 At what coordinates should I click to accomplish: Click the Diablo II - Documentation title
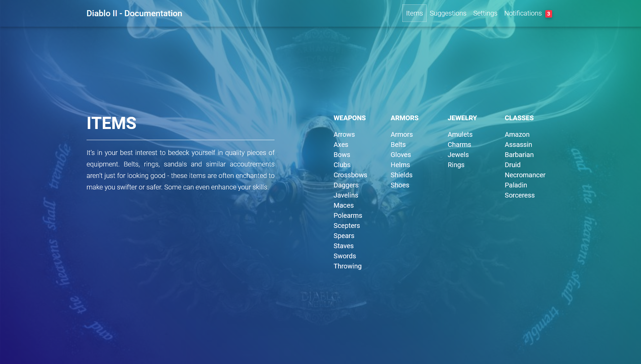click(x=134, y=13)
